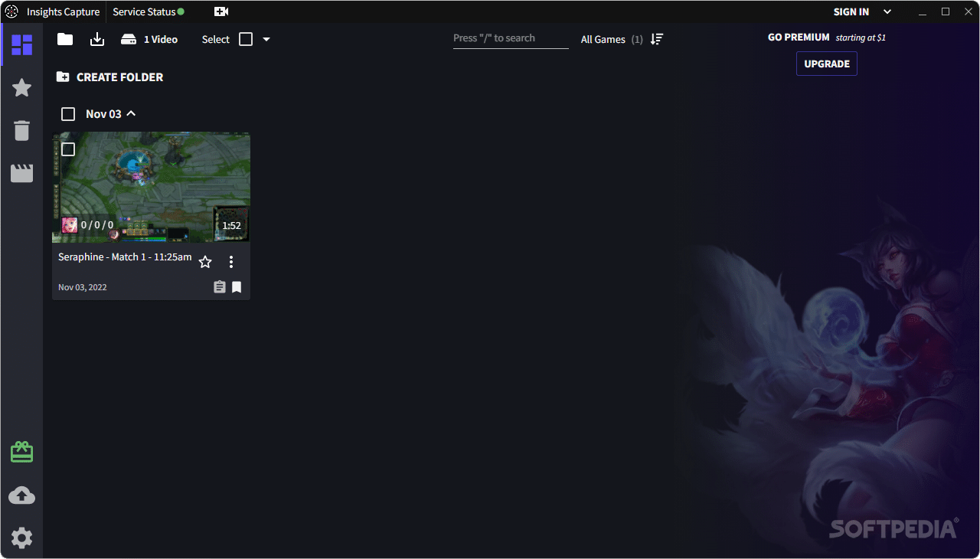Favorite the Seraphine video with star
Viewport: 980px width, 559px height.
[205, 262]
